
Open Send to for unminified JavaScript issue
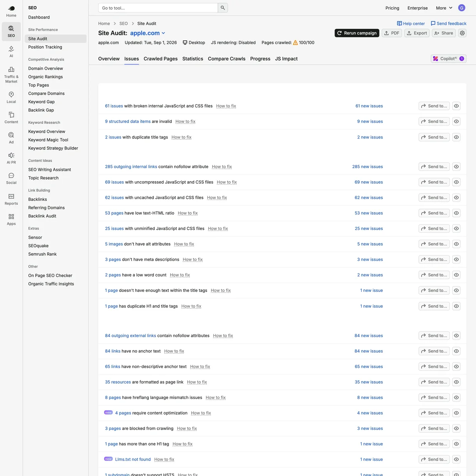(434, 228)
